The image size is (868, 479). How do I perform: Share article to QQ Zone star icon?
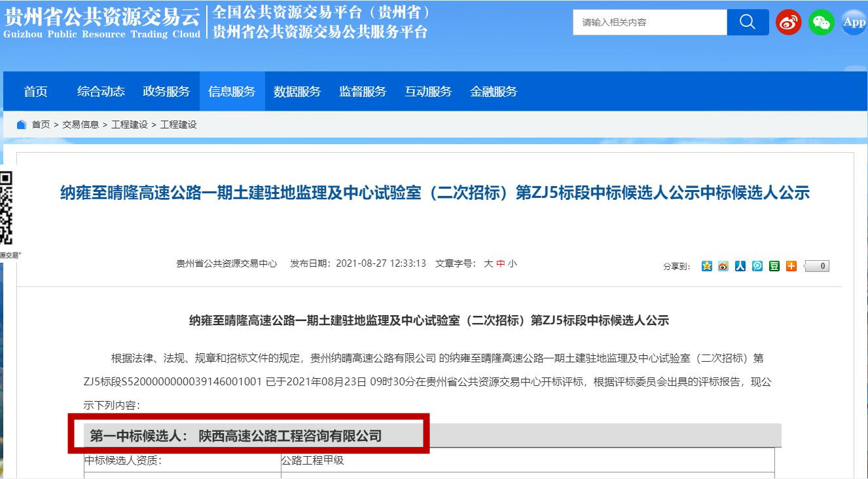(x=706, y=266)
